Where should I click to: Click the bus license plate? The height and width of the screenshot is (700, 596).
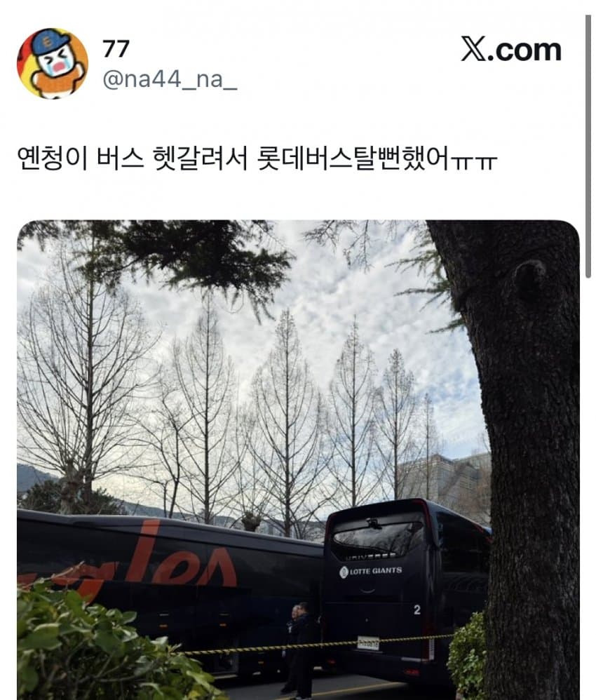tap(368, 643)
